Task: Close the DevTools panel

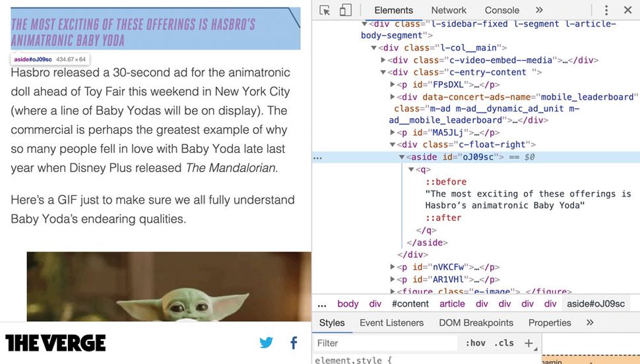Action: (x=627, y=10)
